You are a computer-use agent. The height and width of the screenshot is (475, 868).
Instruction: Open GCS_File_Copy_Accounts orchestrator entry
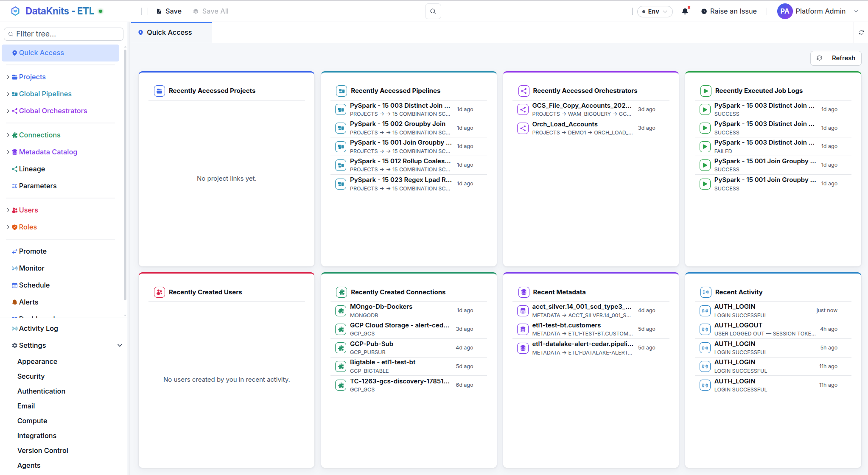pyautogui.click(x=591, y=109)
